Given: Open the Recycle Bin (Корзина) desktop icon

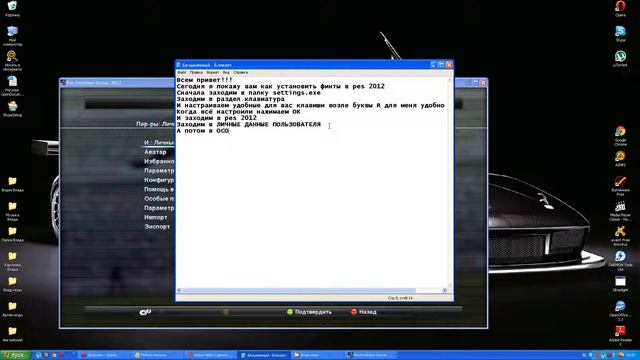Looking at the screenshot, I should click(12, 8).
